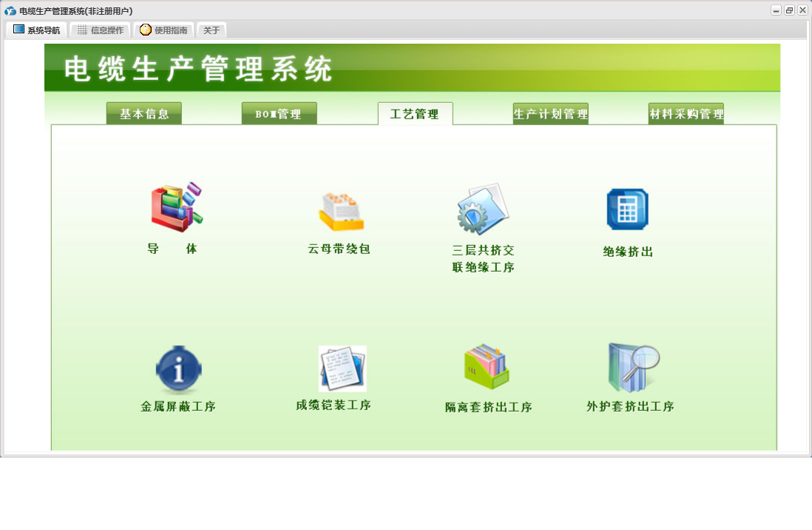This screenshot has height=530, width=812.
Task: Open the 隔离套挤出工序 file box icon
Action: [x=487, y=366]
